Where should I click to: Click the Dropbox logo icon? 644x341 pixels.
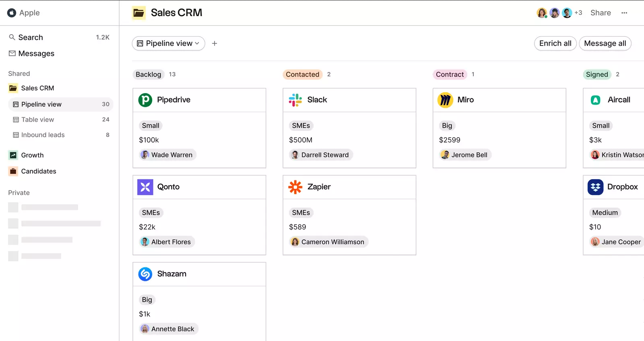595,187
